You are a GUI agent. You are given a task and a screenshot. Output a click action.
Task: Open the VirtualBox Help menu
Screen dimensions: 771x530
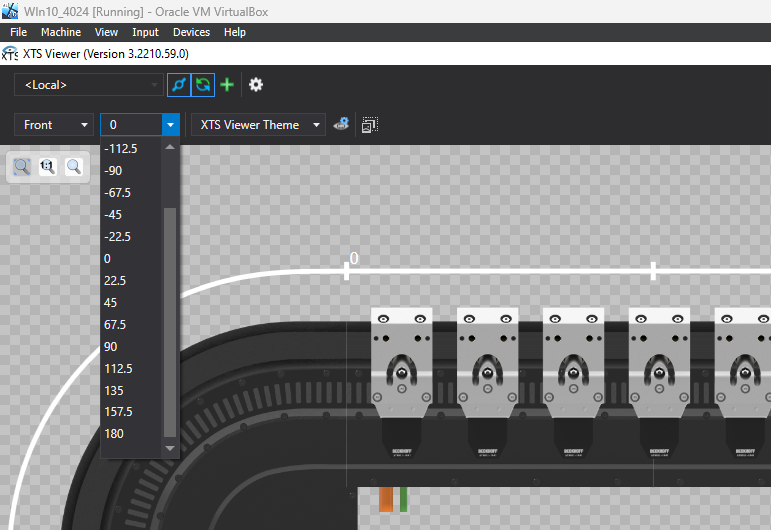point(235,32)
